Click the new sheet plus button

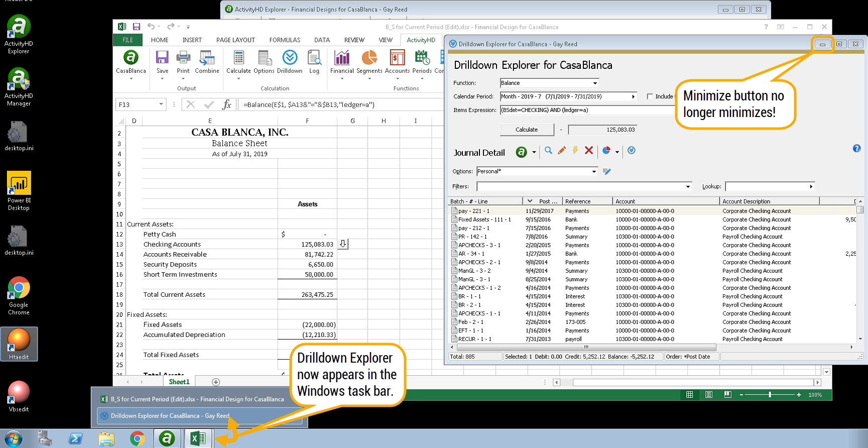pyautogui.click(x=216, y=382)
